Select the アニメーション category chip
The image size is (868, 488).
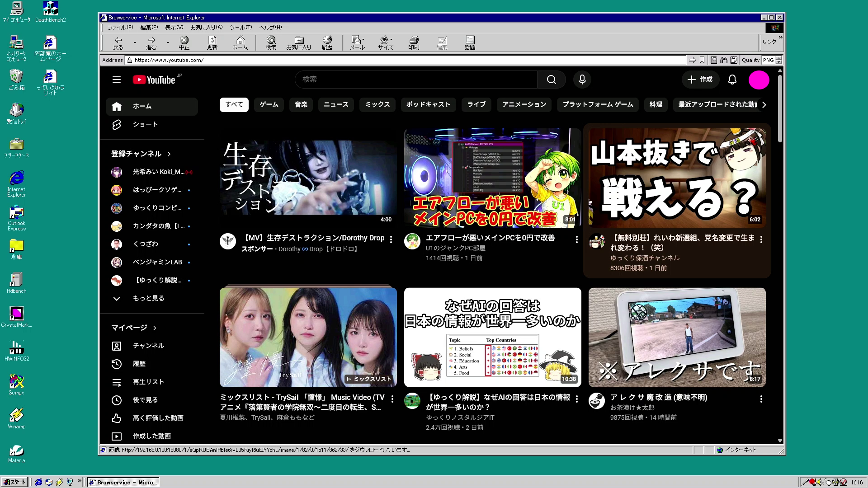click(x=524, y=105)
